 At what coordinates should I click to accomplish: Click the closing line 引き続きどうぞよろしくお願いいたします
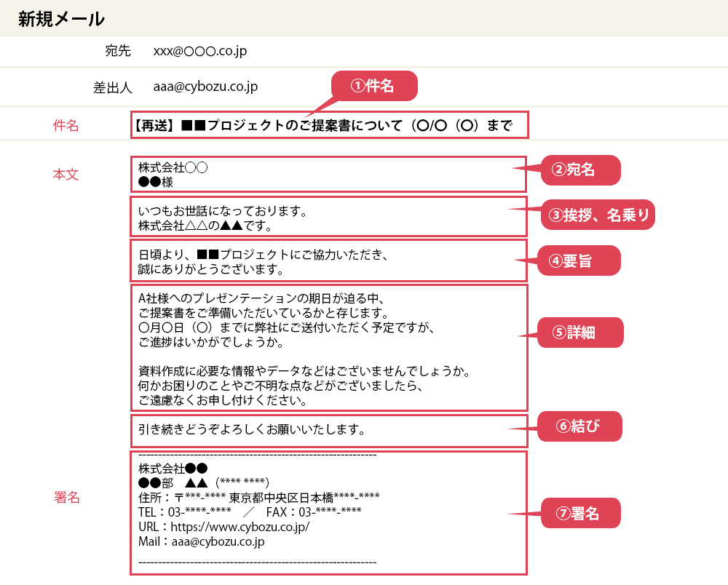pos(251,429)
